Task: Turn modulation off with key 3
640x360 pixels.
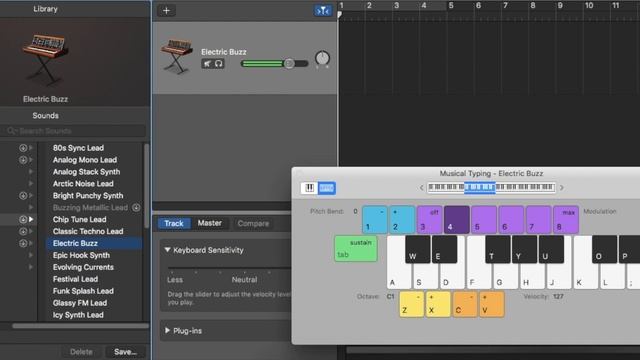Action: pos(429,220)
